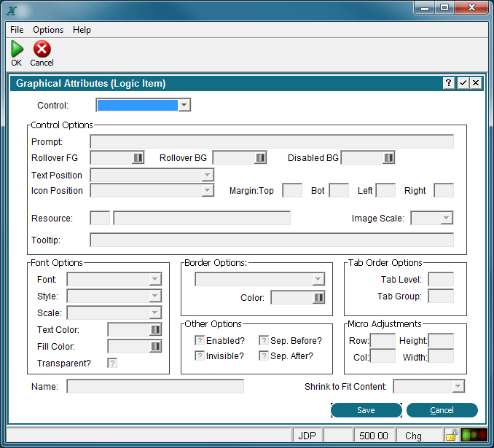Expand the Icon Position dropdown

[208, 190]
